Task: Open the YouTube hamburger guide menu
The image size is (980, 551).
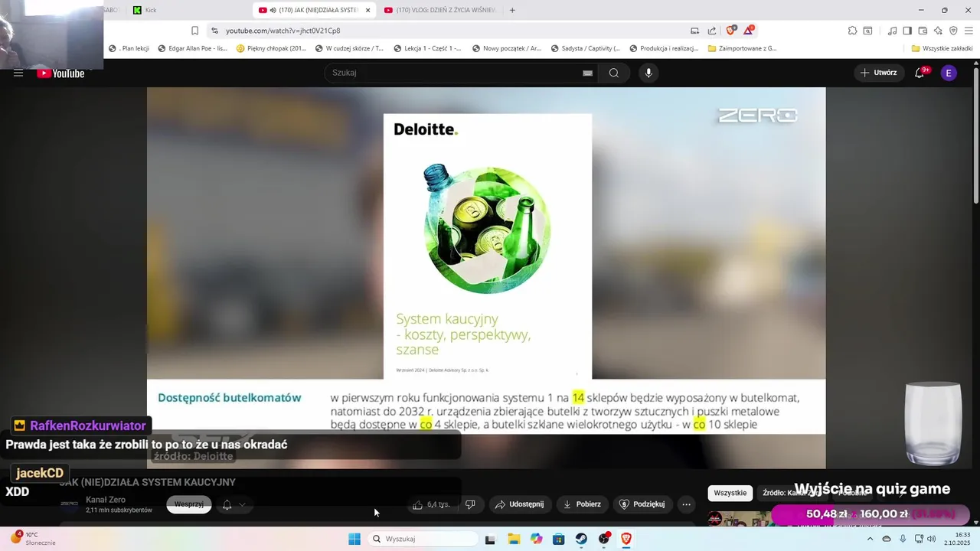Action: (18, 73)
